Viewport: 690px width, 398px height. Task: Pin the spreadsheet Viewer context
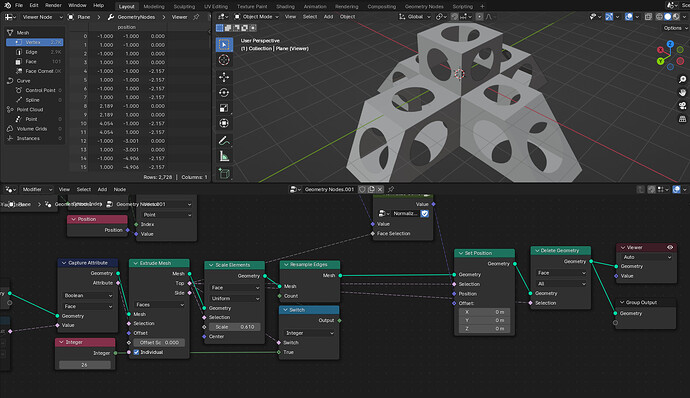pyautogui.click(x=196, y=17)
